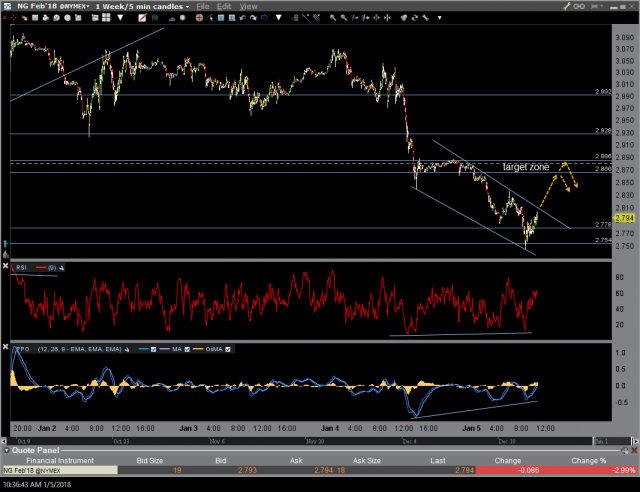Click the blue circular refresh arrows icon
The height and width of the screenshot is (492, 640).
pyautogui.click(x=415, y=18)
